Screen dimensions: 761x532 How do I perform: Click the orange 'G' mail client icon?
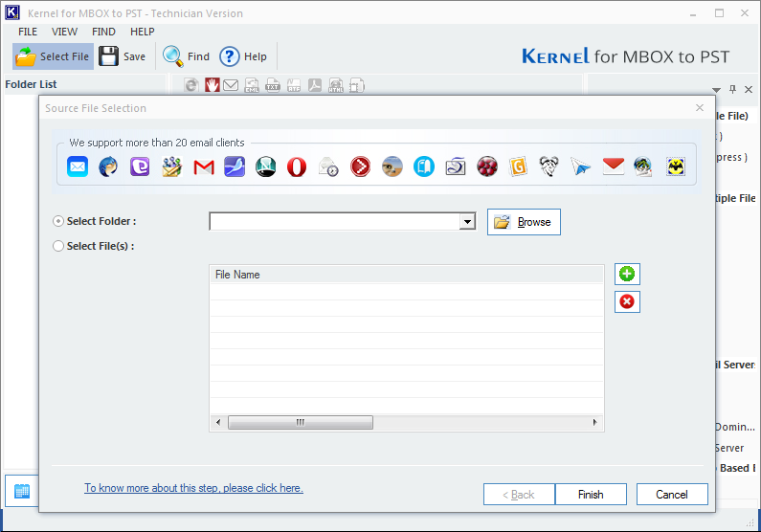[x=518, y=166]
